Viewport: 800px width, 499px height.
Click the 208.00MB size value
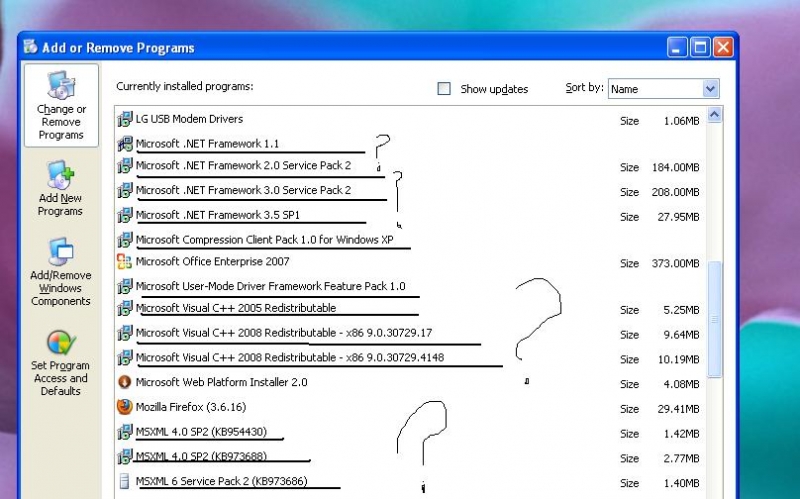pos(676,192)
